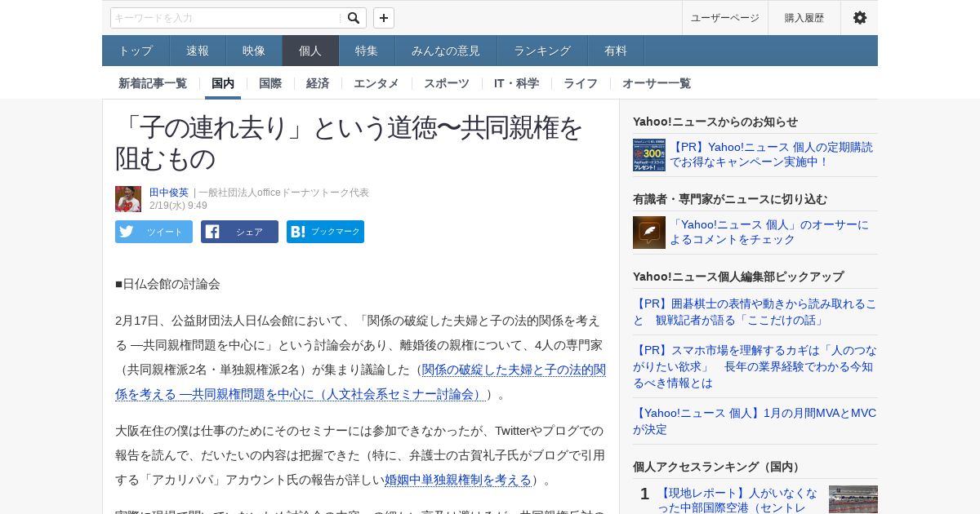Click the Yahoo!ニュース個人編集部ピックアップ heading
The height and width of the screenshot is (514, 980).
point(738,277)
